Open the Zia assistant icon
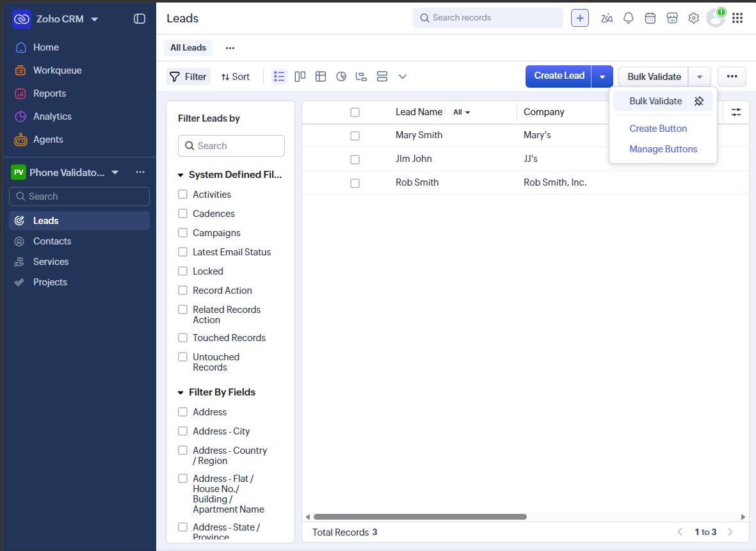756x551 pixels. tap(607, 19)
